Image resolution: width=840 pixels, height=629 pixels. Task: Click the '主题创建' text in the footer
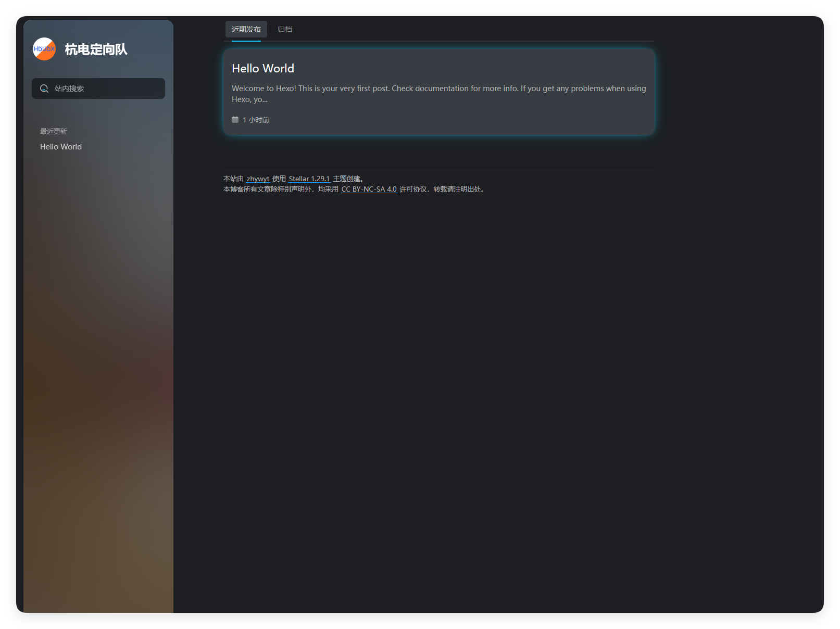coord(348,179)
